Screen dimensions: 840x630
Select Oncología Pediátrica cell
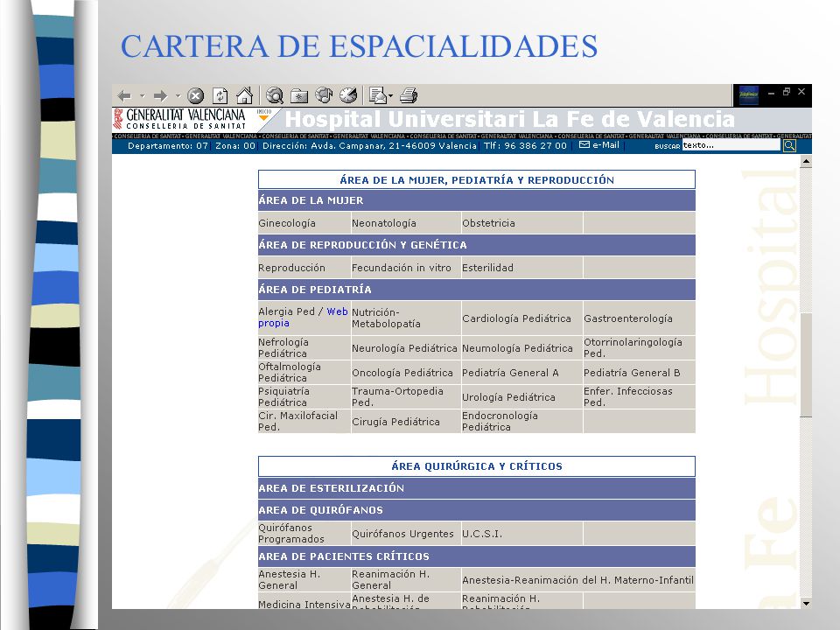[x=405, y=373]
